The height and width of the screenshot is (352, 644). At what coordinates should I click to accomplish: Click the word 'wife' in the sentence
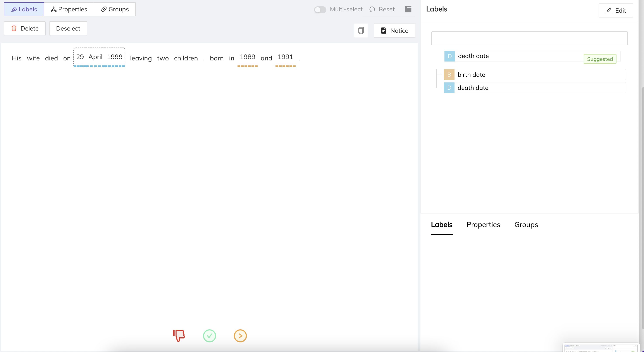point(33,58)
